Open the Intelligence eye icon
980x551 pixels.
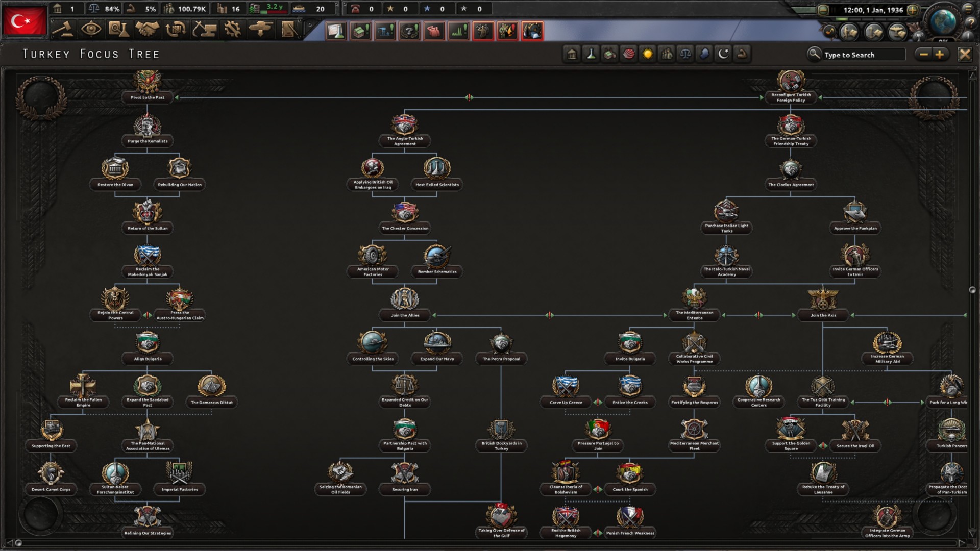(x=91, y=30)
